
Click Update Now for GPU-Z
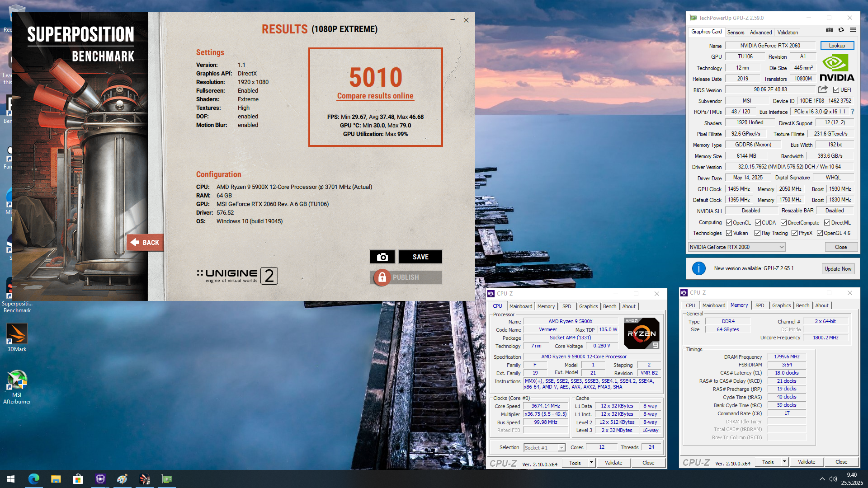coord(838,269)
